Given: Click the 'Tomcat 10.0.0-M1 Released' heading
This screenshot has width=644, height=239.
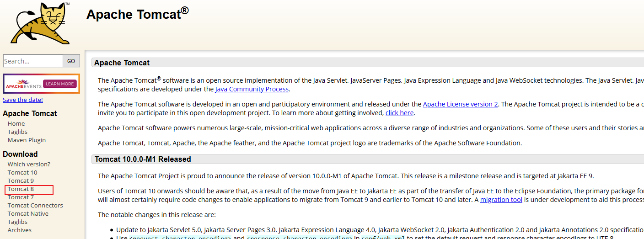Looking at the screenshot, I should (143, 159).
